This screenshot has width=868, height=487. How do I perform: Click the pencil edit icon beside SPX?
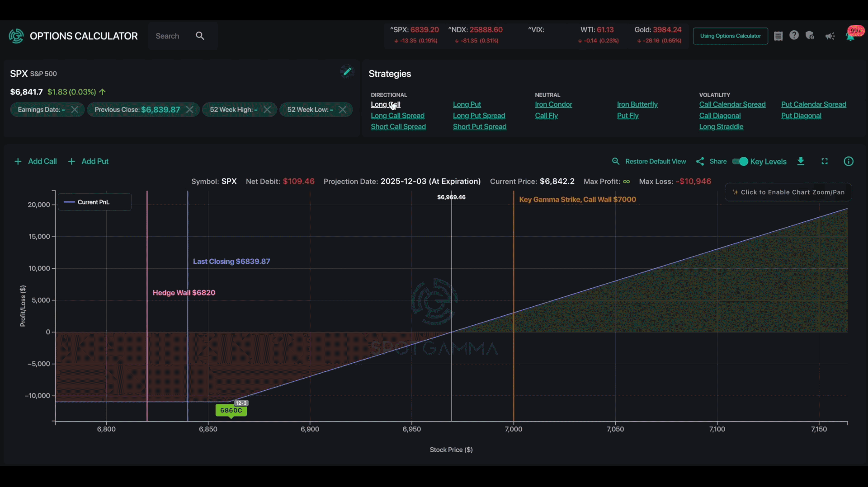347,71
